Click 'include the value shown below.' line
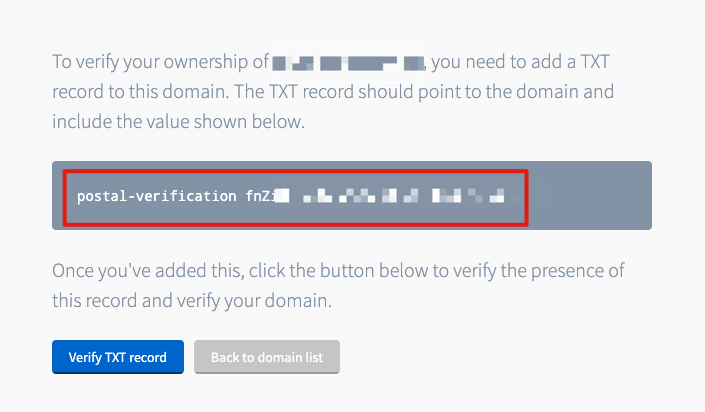 point(178,121)
